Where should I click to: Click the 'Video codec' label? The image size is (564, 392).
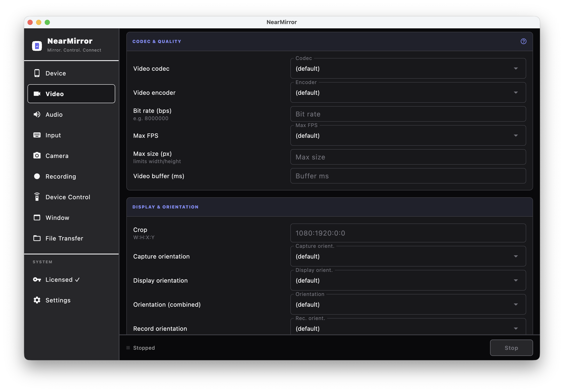pyautogui.click(x=151, y=69)
